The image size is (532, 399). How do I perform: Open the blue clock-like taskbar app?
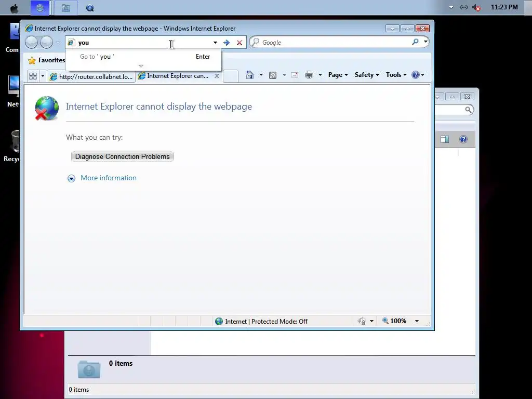(40, 7)
